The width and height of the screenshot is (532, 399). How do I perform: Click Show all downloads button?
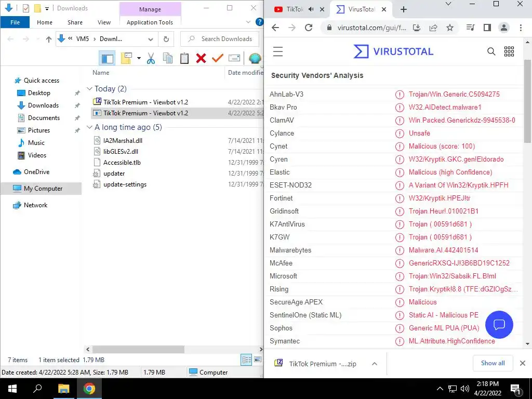[493, 363]
